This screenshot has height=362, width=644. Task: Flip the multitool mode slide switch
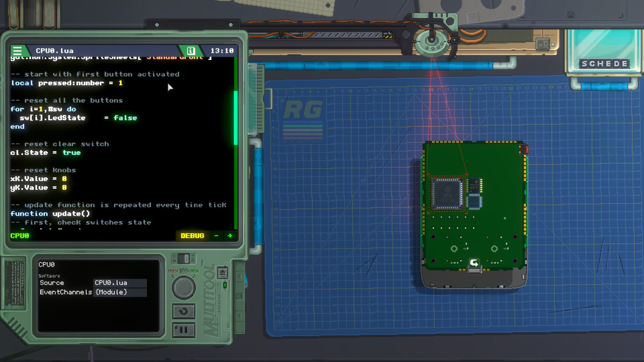183,259
